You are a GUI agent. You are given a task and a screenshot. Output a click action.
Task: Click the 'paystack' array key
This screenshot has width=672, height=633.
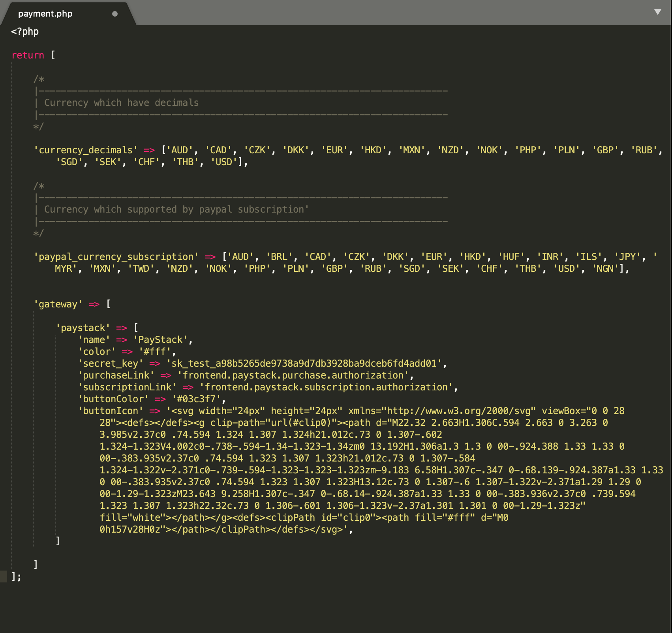click(x=83, y=328)
